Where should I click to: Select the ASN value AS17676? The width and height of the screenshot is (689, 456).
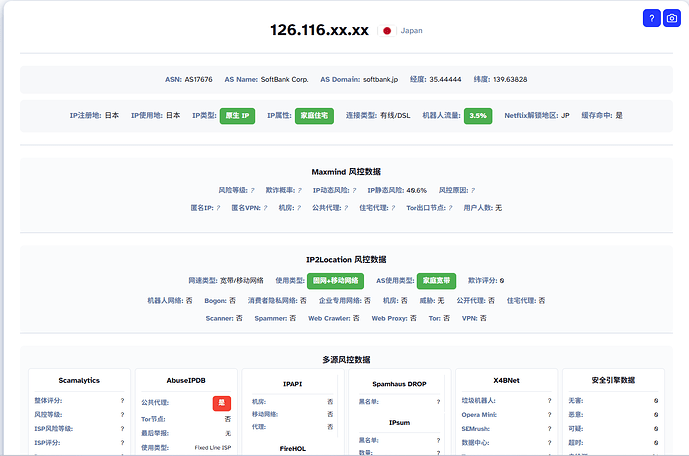(x=198, y=80)
